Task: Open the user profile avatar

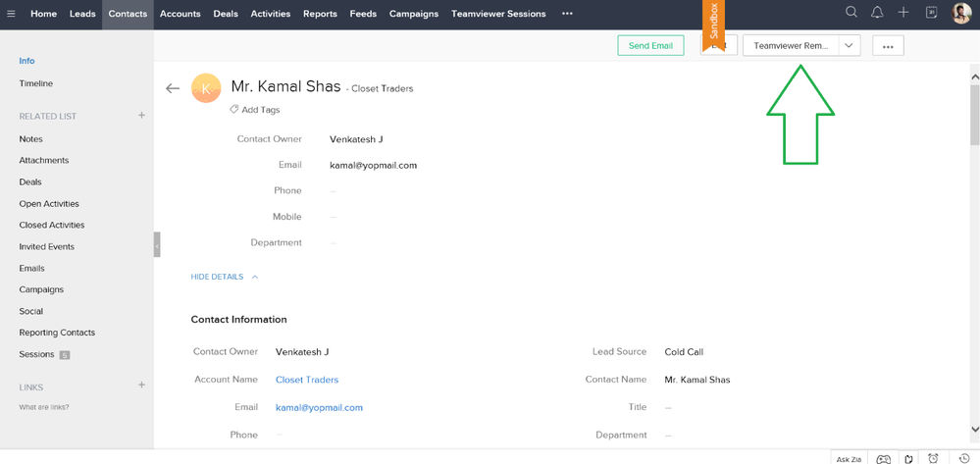Action: tap(961, 13)
